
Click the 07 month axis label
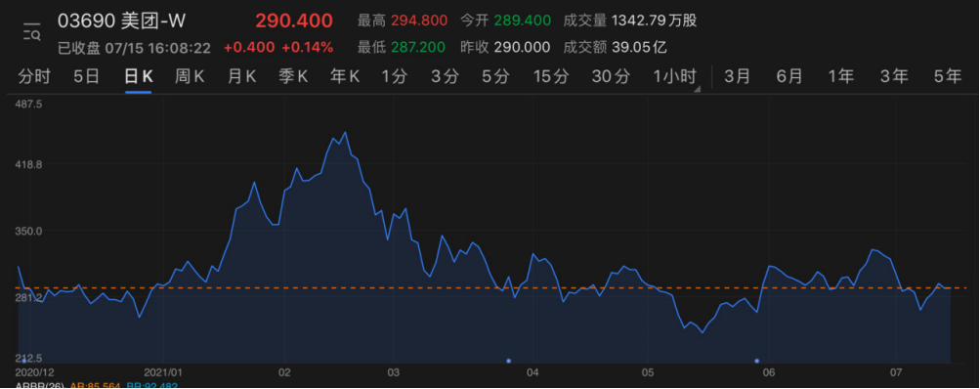tap(897, 372)
